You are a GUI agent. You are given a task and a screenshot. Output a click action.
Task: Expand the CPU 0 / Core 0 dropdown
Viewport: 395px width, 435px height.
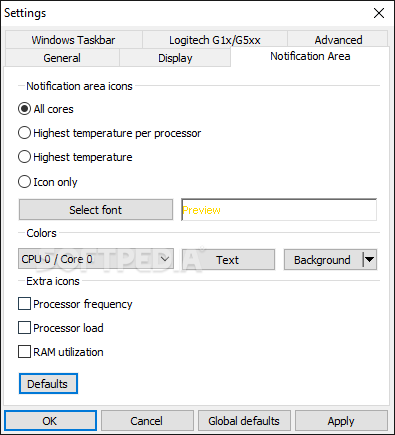pyautogui.click(x=96, y=259)
